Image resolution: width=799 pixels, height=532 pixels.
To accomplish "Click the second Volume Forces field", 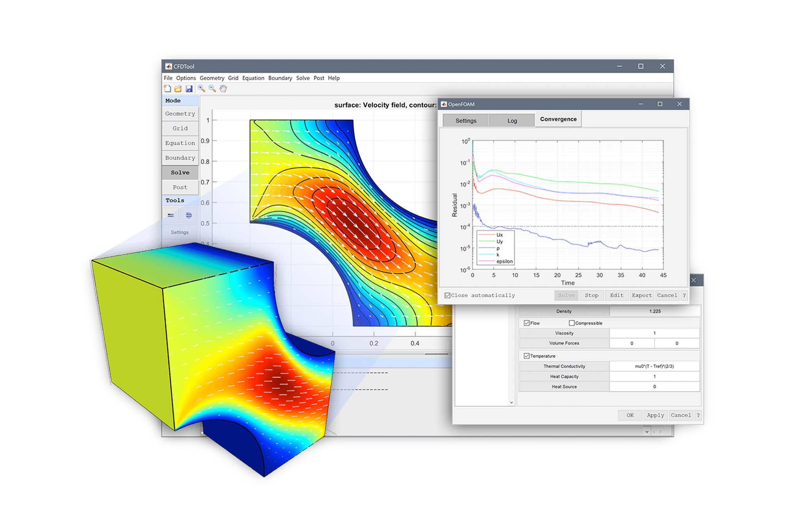I will (677, 343).
